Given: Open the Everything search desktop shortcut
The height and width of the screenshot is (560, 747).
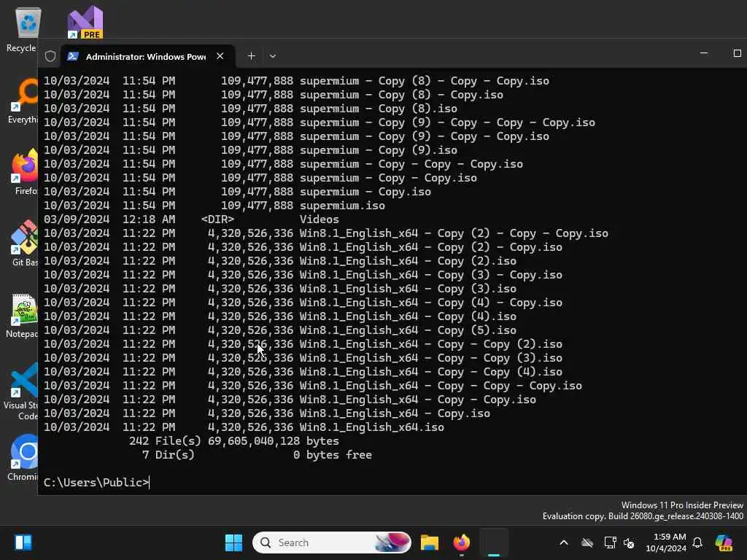Looking at the screenshot, I should [x=23, y=101].
